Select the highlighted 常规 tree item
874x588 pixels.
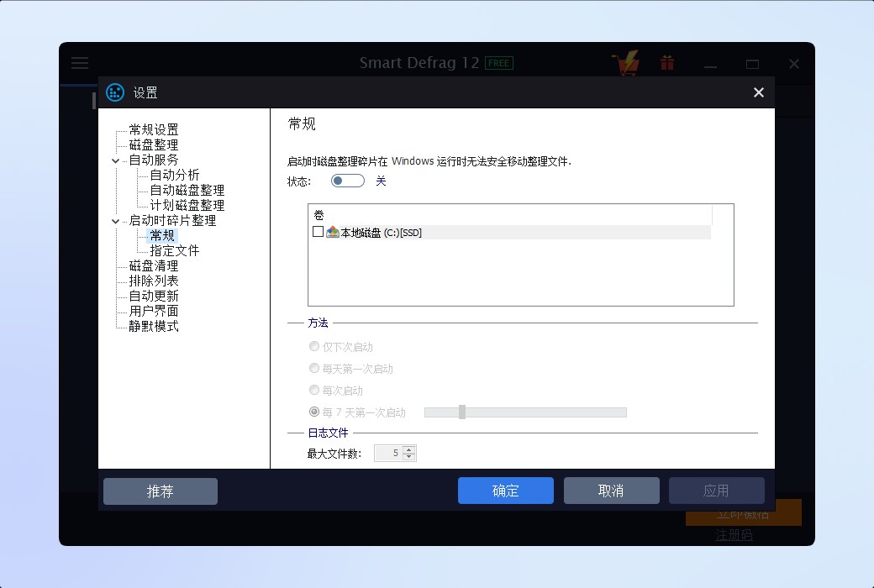[x=162, y=235]
